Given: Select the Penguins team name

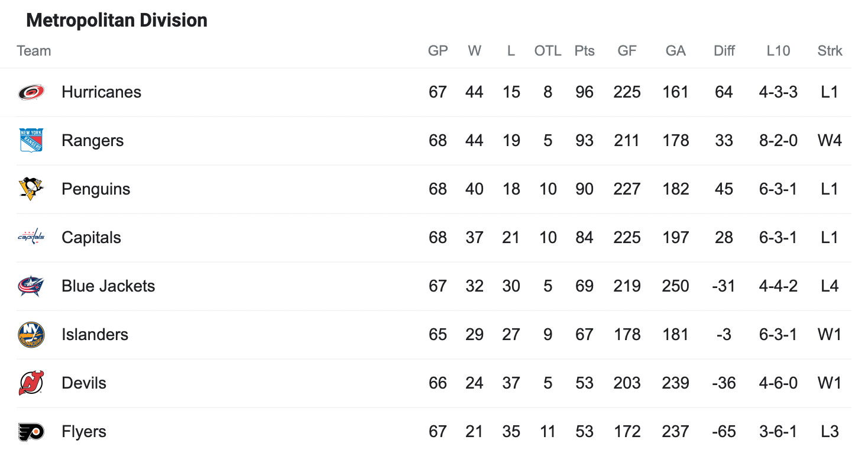Looking at the screenshot, I should click(x=96, y=189).
